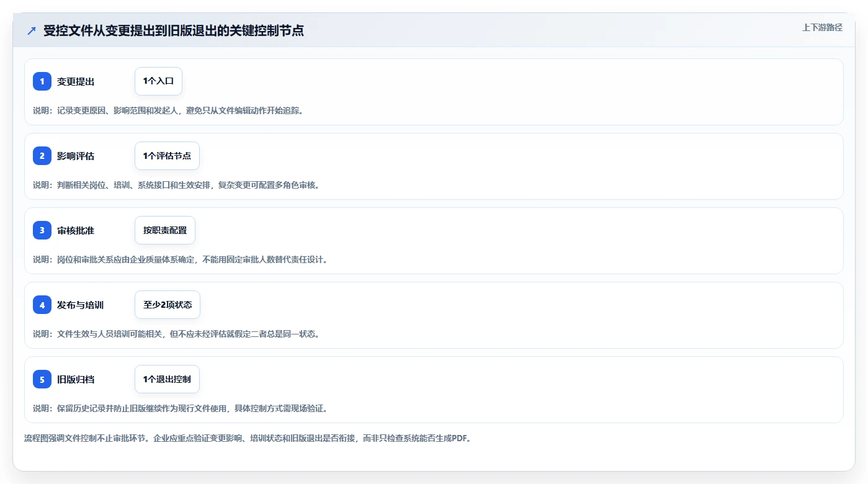Click the footer note starting 流程图强调文件控制
The height and width of the screenshot is (484, 868).
pos(248,438)
